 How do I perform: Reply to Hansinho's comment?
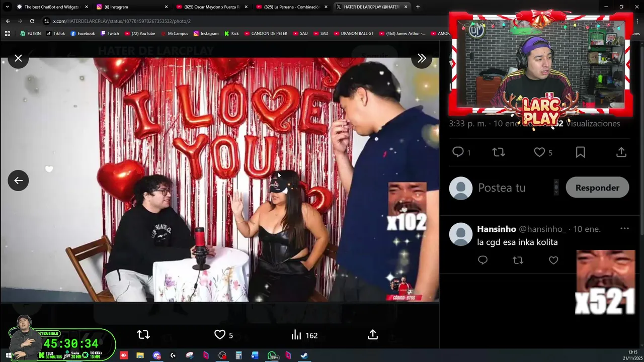[x=482, y=260]
